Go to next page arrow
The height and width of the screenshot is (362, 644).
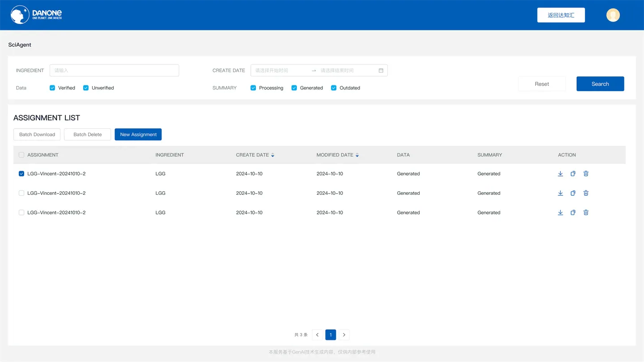click(344, 335)
